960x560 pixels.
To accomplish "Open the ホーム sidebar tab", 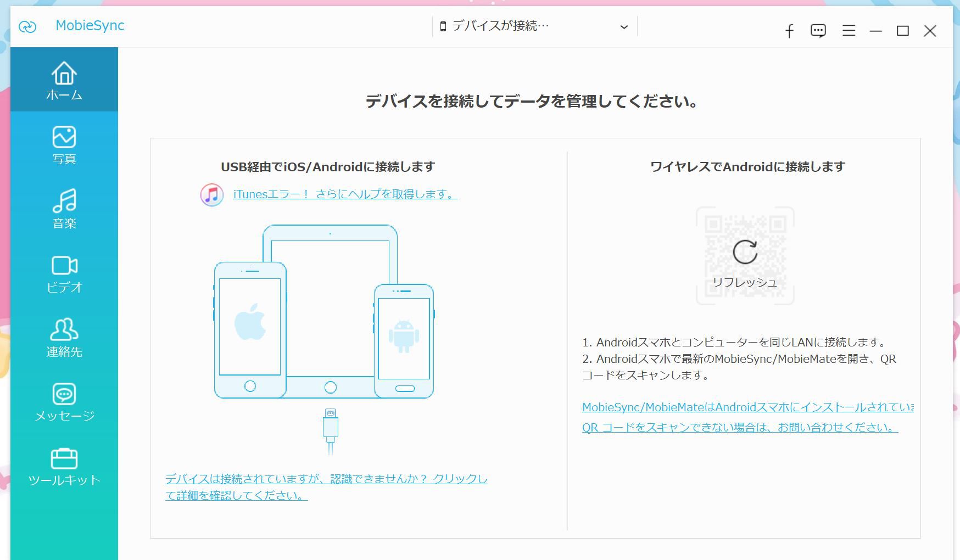I will [x=64, y=80].
